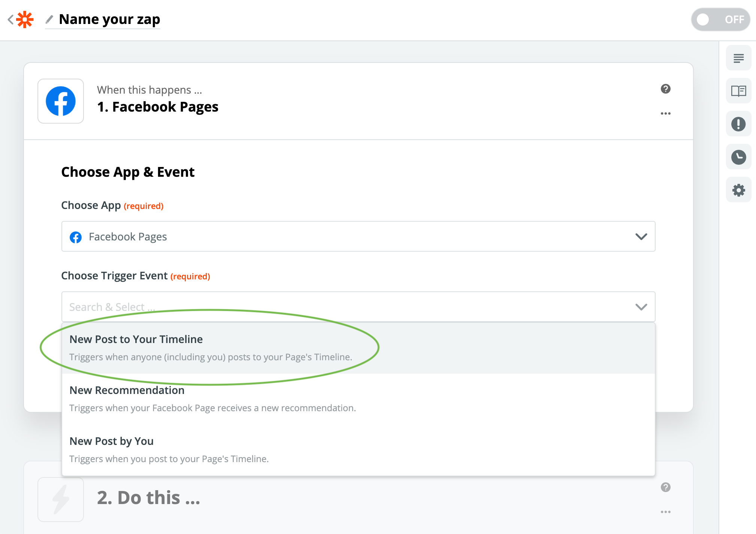The height and width of the screenshot is (534, 756).
Task: Open help for step 2
Action: (665, 487)
